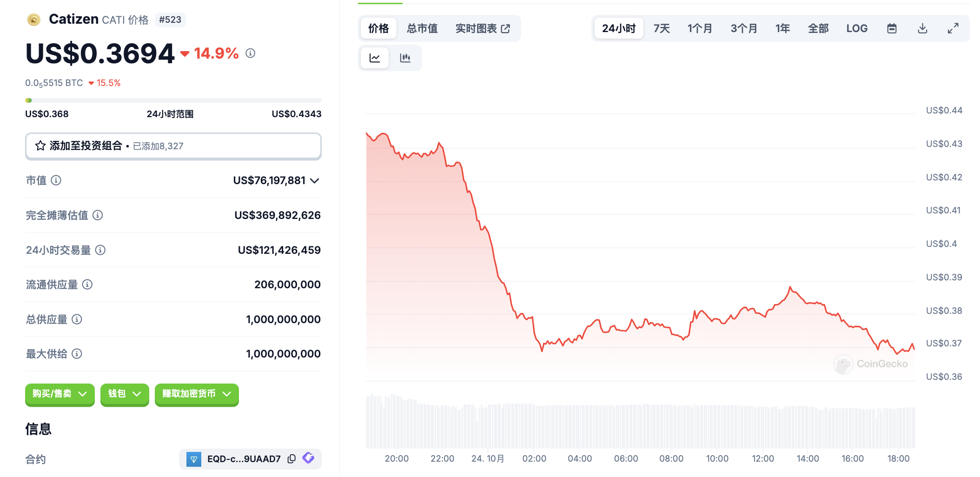
Task: Click the download chart data icon
Action: coord(922,28)
